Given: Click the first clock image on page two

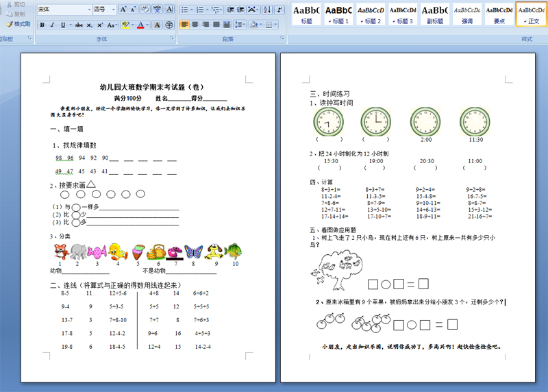Looking at the screenshot, I should pyautogui.click(x=329, y=122).
